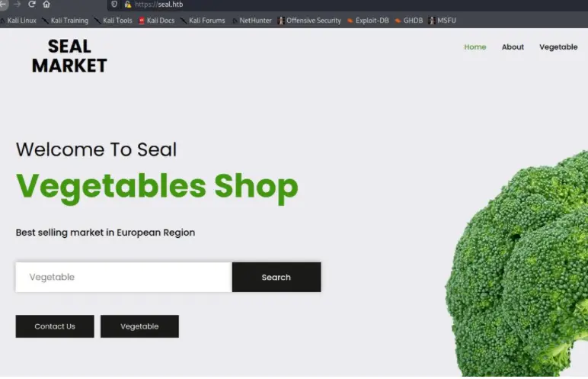
Task: Click the padlock security warning icon
Action: tap(127, 4)
